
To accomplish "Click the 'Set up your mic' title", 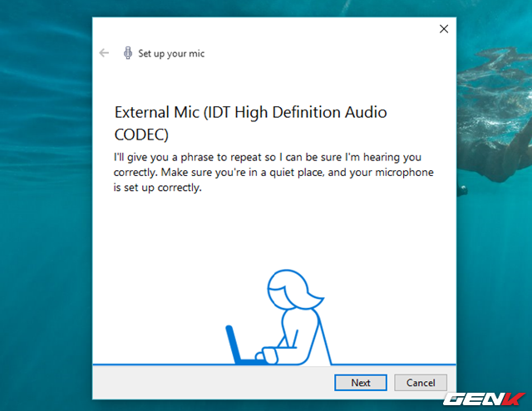I will (171, 53).
